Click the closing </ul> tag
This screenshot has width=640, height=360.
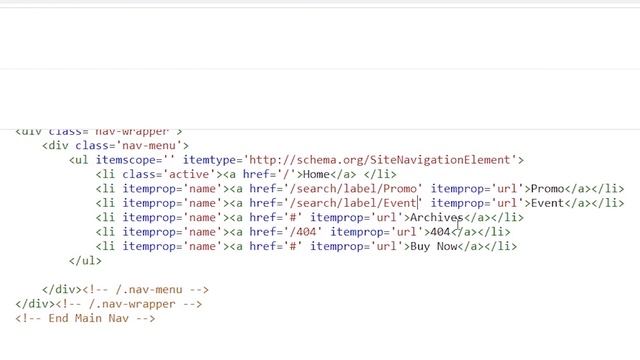tap(85, 261)
